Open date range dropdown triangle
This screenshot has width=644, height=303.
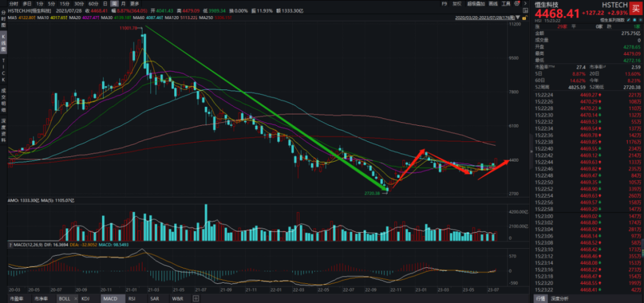coord(518,17)
